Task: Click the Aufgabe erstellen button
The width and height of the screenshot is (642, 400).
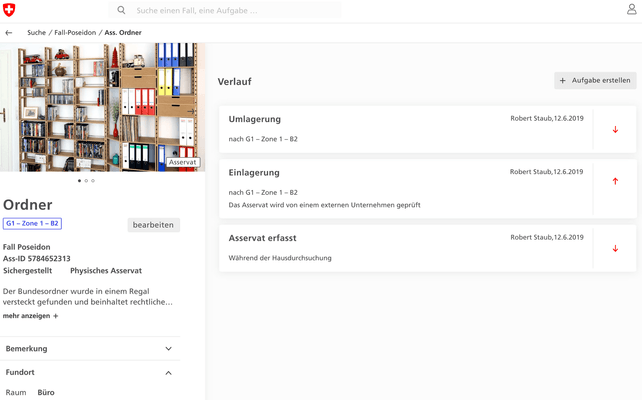Action: 595,80
